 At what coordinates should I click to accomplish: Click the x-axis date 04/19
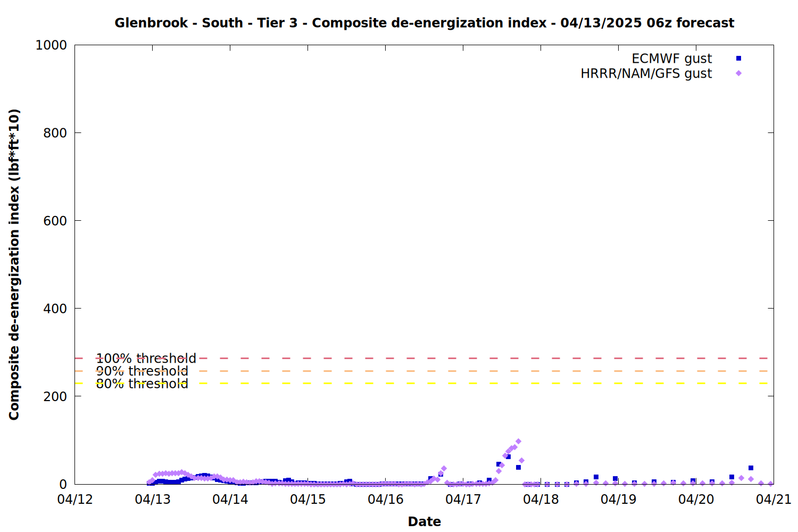[619, 499]
